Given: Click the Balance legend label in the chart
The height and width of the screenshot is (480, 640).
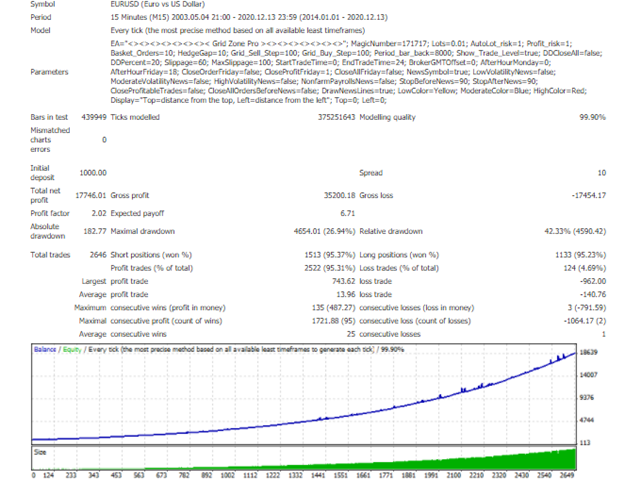Looking at the screenshot, I should [x=45, y=349].
